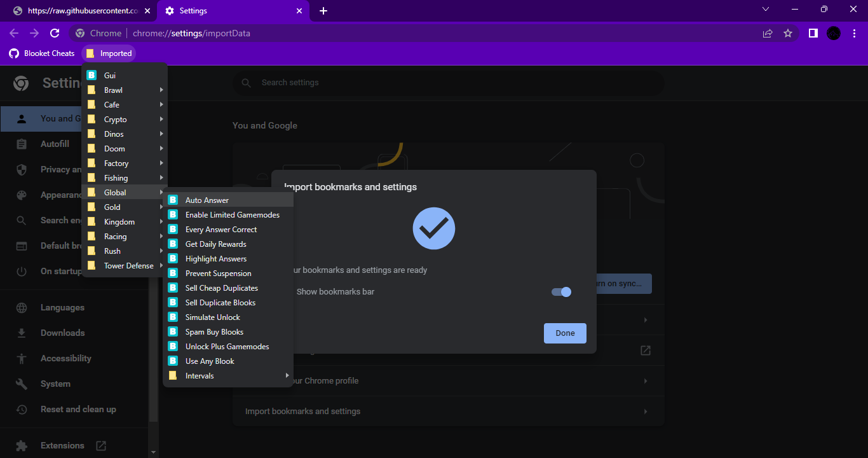The image size is (868, 458).
Task: Expand the Gold bookmark folder
Action: 125,207
